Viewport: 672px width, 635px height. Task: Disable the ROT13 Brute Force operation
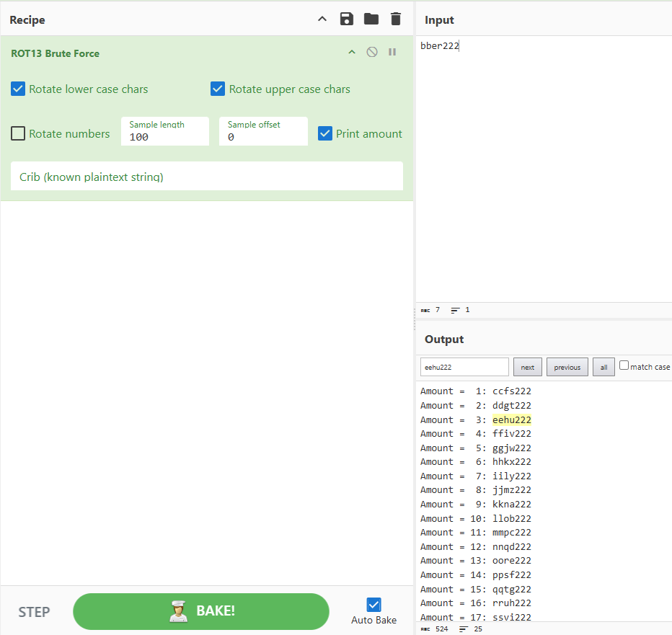point(372,53)
